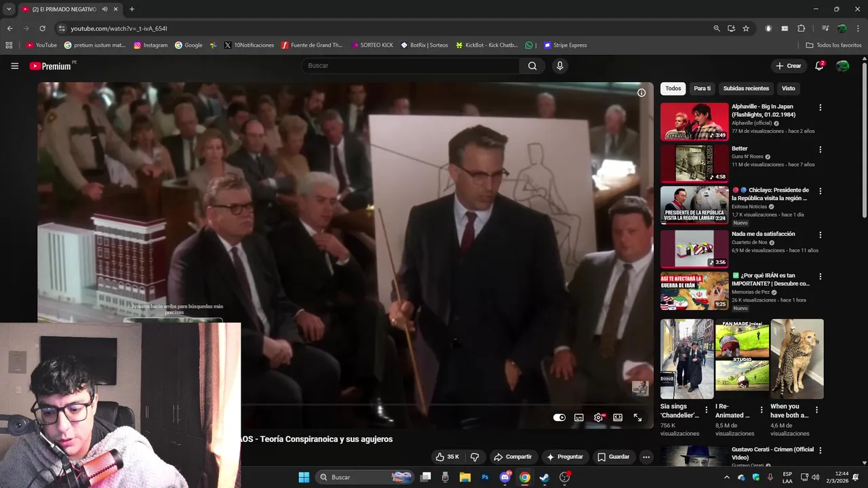Open options menu for Nada me da satisfacción
868x488 pixels.
[x=820, y=235]
